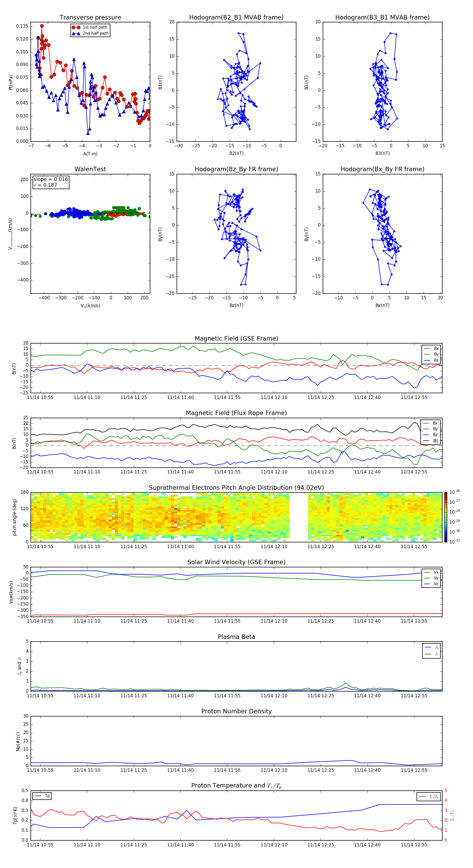Viewport: 473px width, 868px height.
Task: Click the B(nT) label of Flux Rope panel
Action: pos(14,443)
